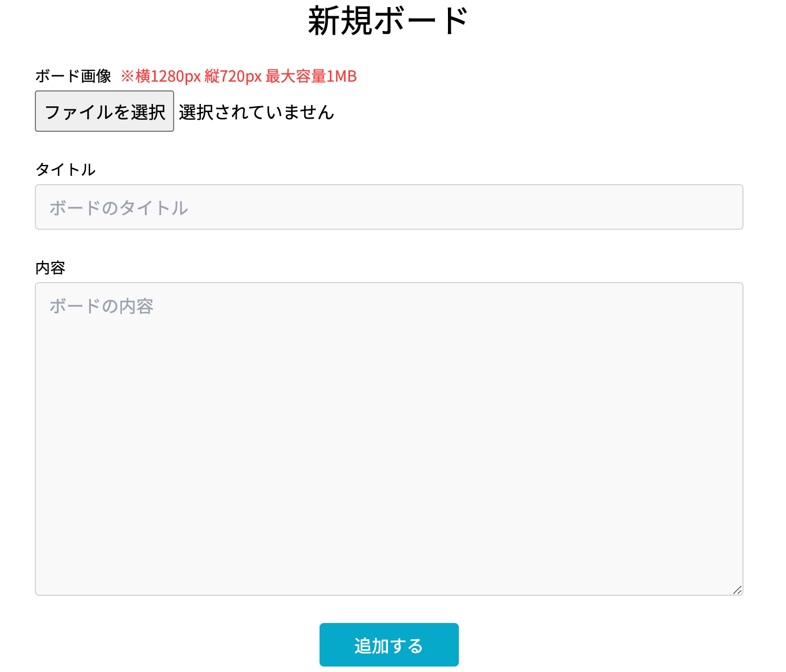Viewport: 786px width, 672px height.
Task: Click the placeholder text ボードのタイトル
Action: click(118, 207)
